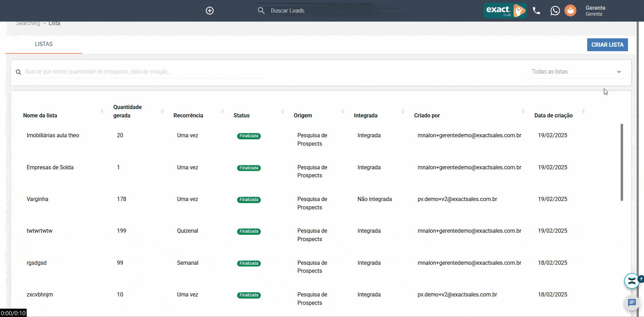644x317 pixels.
Task: Click the list search magnifier icon
Action: 18,72
